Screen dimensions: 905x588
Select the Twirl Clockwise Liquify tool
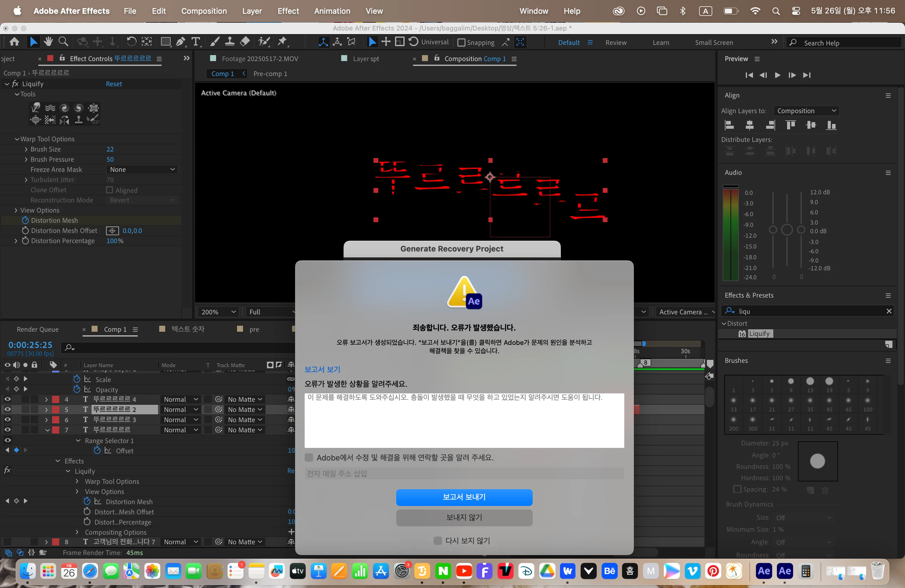64,108
